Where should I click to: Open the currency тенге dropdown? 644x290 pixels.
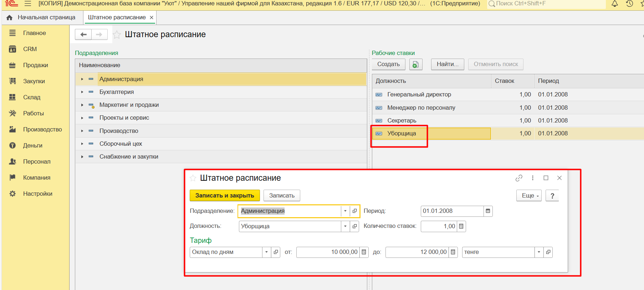(x=539, y=252)
